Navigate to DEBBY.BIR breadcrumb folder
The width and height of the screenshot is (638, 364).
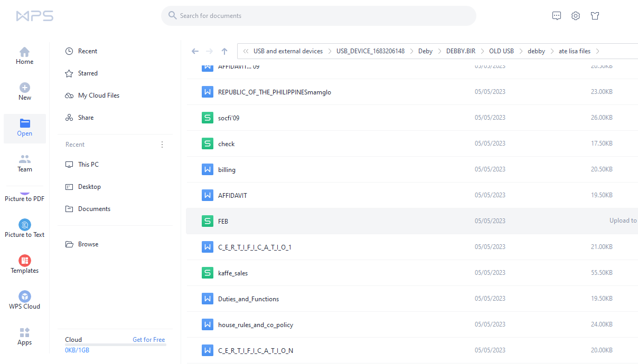tap(461, 51)
